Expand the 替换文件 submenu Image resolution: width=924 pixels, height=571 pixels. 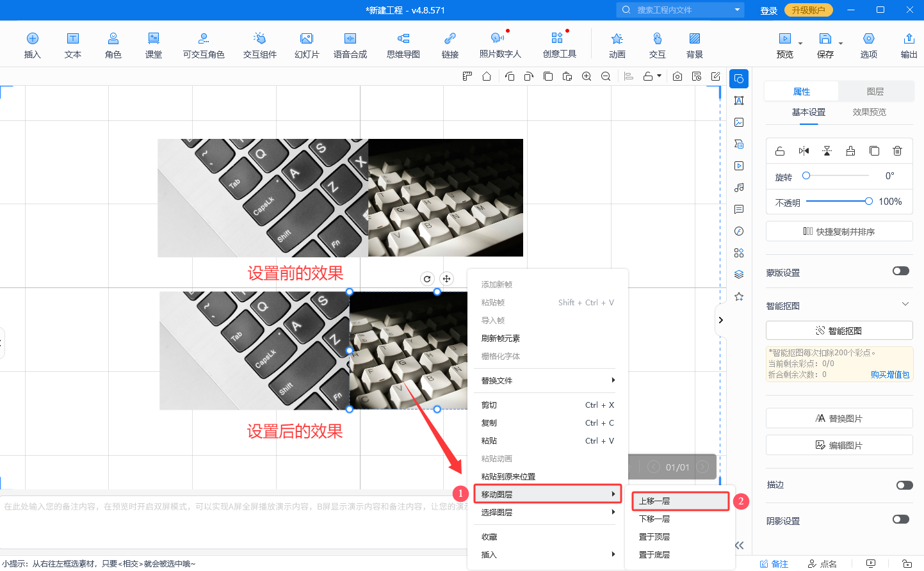click(547, 380)
